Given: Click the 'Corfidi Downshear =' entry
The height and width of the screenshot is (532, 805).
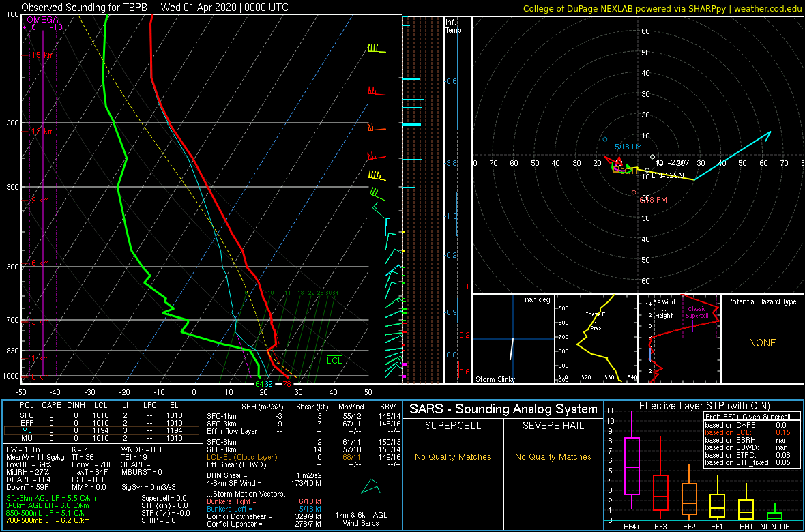Looking at the screenshot, I should pyautogui.click(x=264, y=516).
